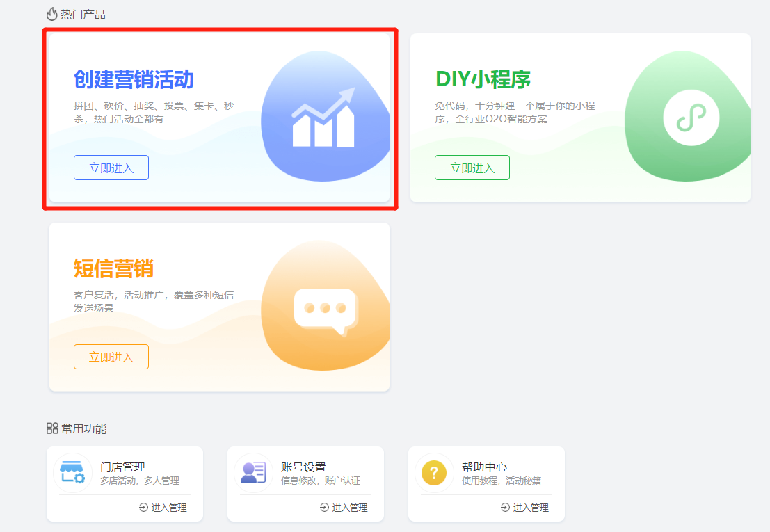This screenshot has width=770, height=532.
Task: Click the 帮助中心 card title
Action: [484, 467]
